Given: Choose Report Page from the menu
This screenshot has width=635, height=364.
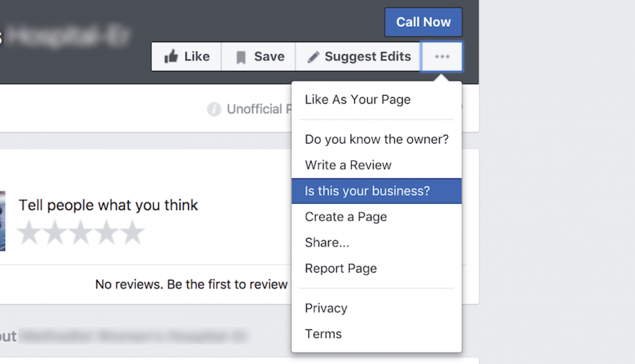Looking at the screenshot, I should [376, 268].
